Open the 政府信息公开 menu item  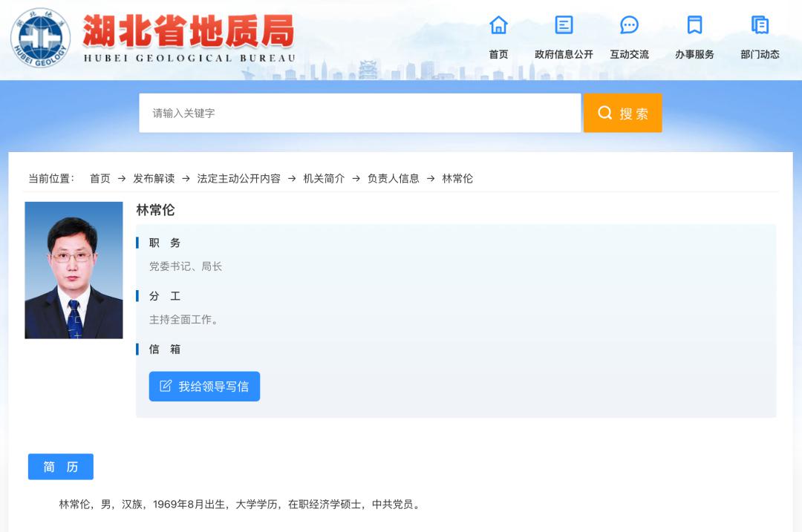point(564,54)
